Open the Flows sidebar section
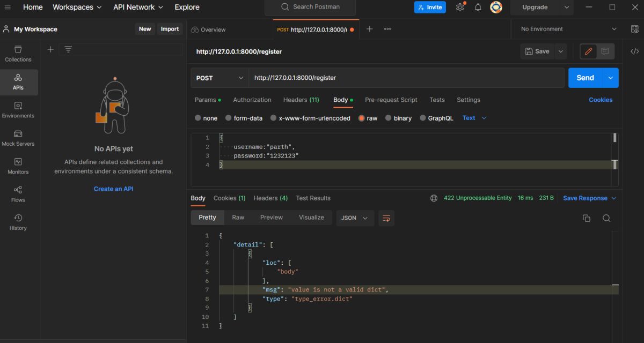 pos(18,194)
